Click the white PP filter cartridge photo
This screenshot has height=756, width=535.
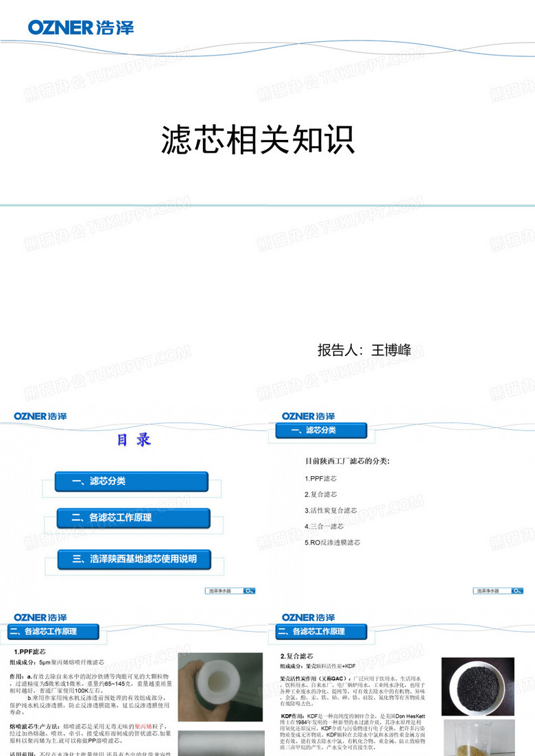220,687
